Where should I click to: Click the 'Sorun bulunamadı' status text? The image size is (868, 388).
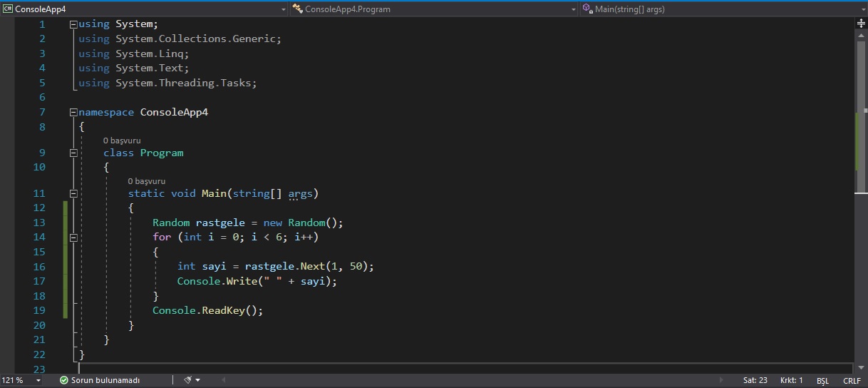(105, 380)
